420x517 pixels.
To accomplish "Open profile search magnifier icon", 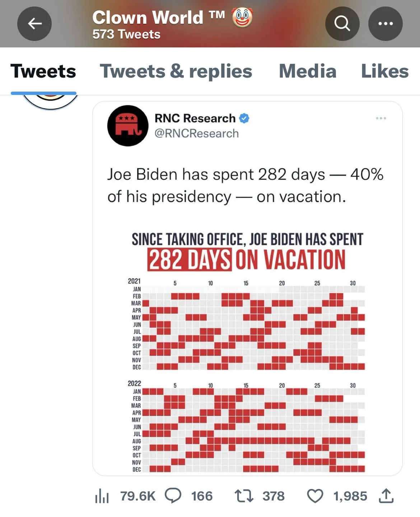I will tap(342, 24).
